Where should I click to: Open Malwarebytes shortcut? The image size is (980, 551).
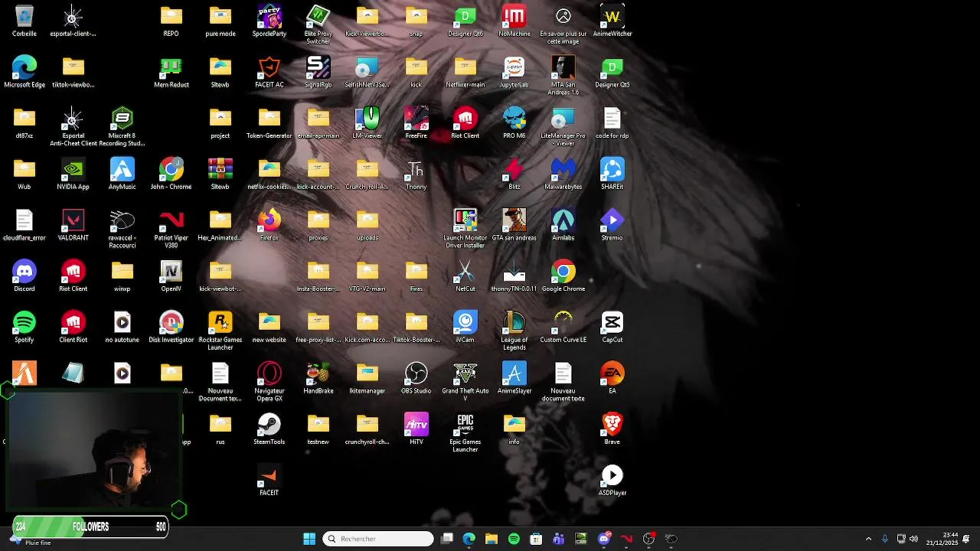[x=563, y=174]
